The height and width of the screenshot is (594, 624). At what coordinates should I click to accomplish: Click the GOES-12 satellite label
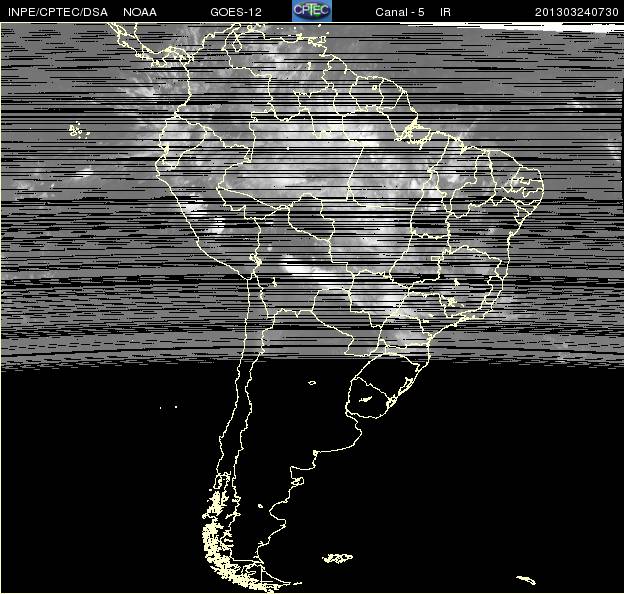click(236, 12)
